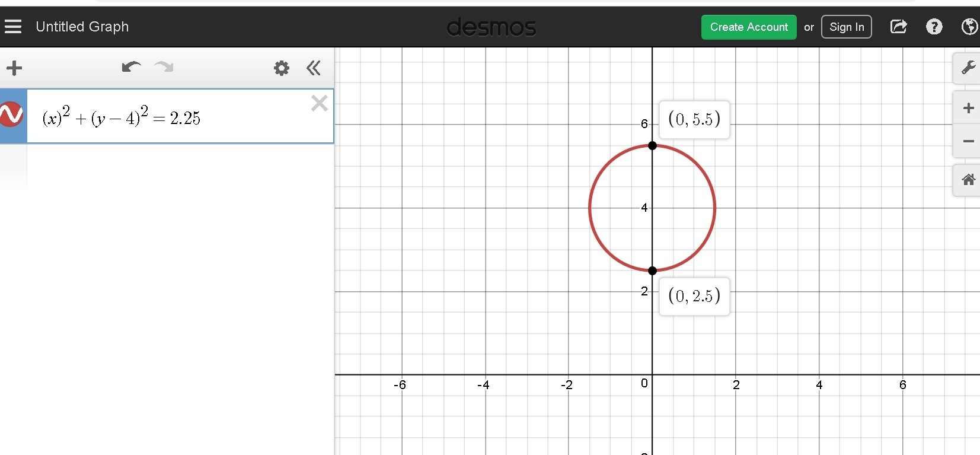Viewport: 980px width, 455px height.
Task: Collapse the expression list panel
Action: pyautogui.click(x=314, y=68)
